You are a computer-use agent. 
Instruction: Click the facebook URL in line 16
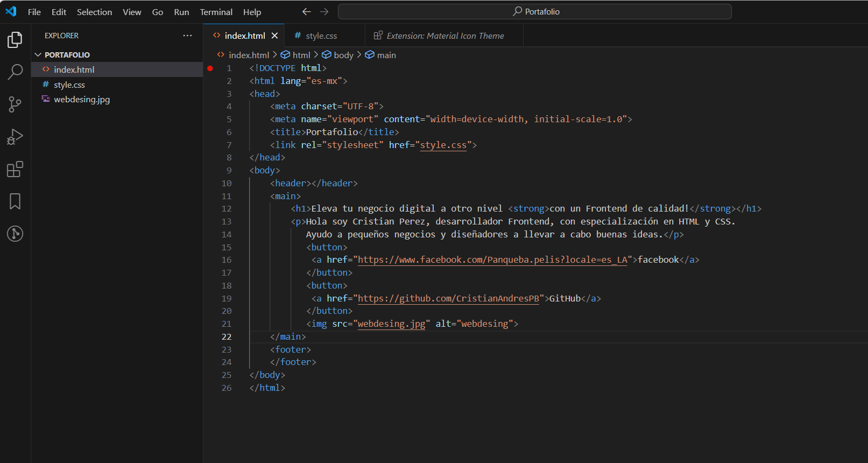click(x=492, y=260)
